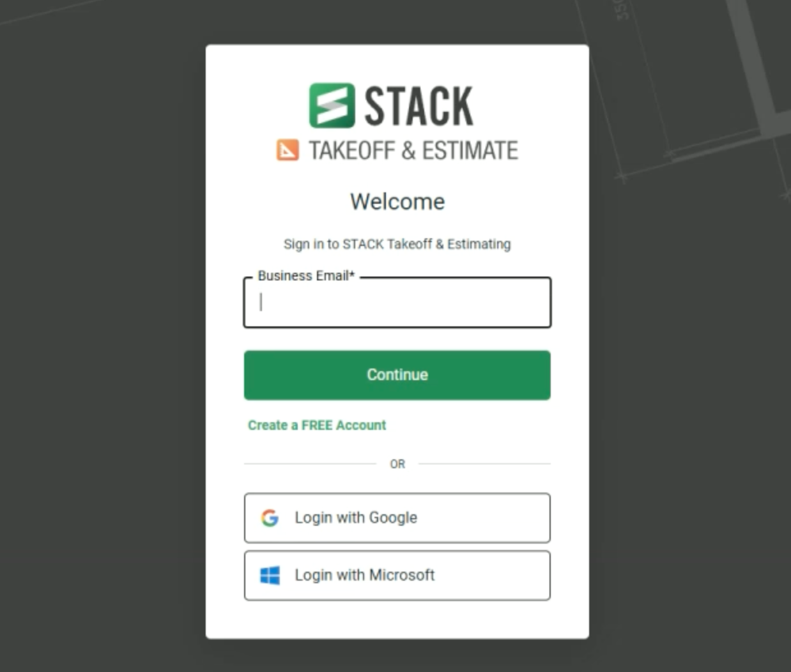The width and height of the screenshot is (791, 672).
Task: Click the Welcome heading
Action: [x=397, y=202]
